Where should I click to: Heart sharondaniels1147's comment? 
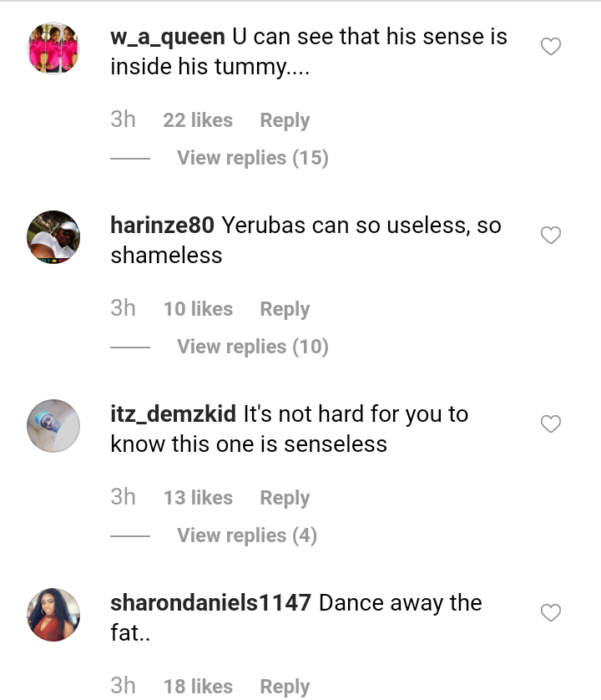[x=551, y=613]
